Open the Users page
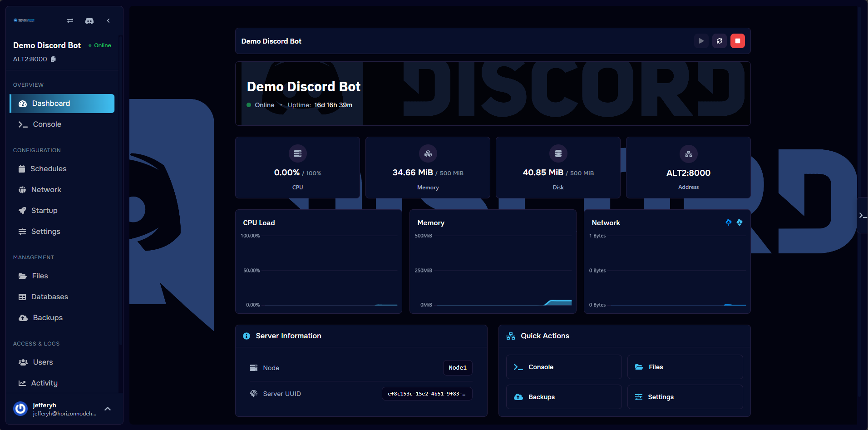 tap(62, 362)
